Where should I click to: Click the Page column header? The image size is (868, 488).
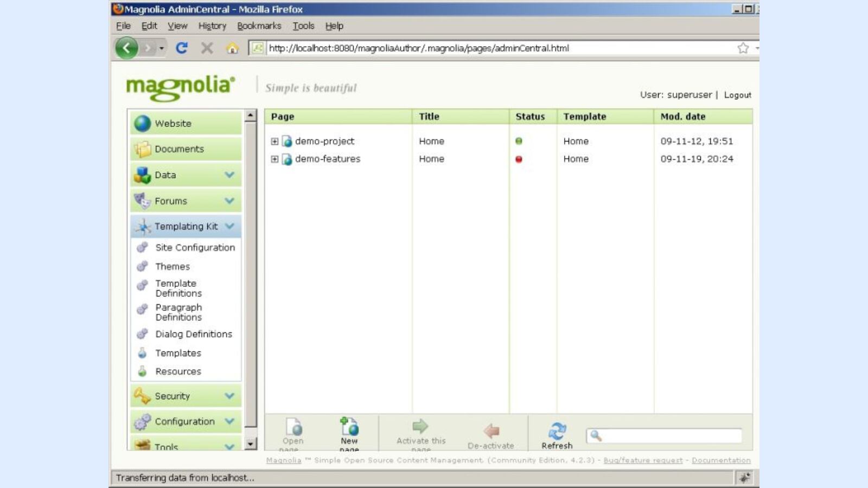coord(338,117)
